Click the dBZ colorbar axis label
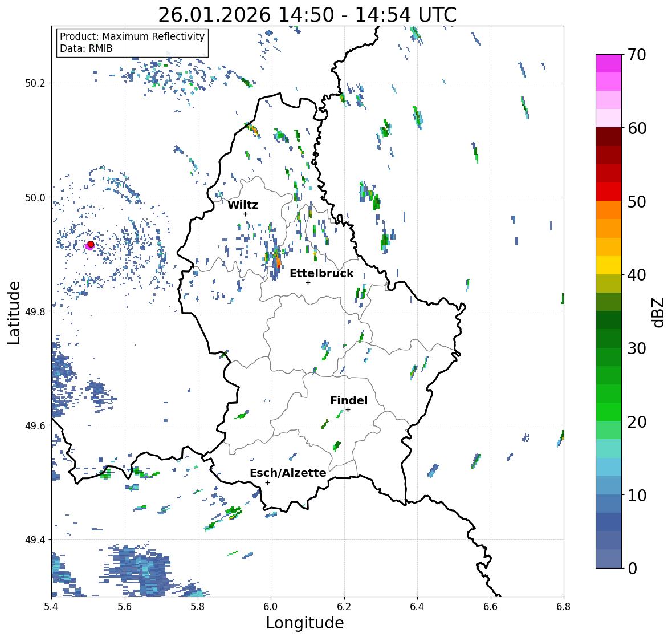This screenshot has width=672, height=637. [659, 312]
